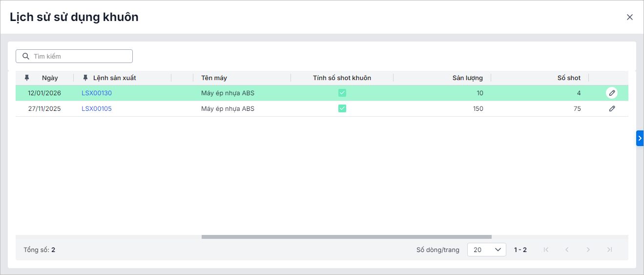
Task: Click the pin icon on Lệnh sản xuất column
Action: tap(85, 78)
